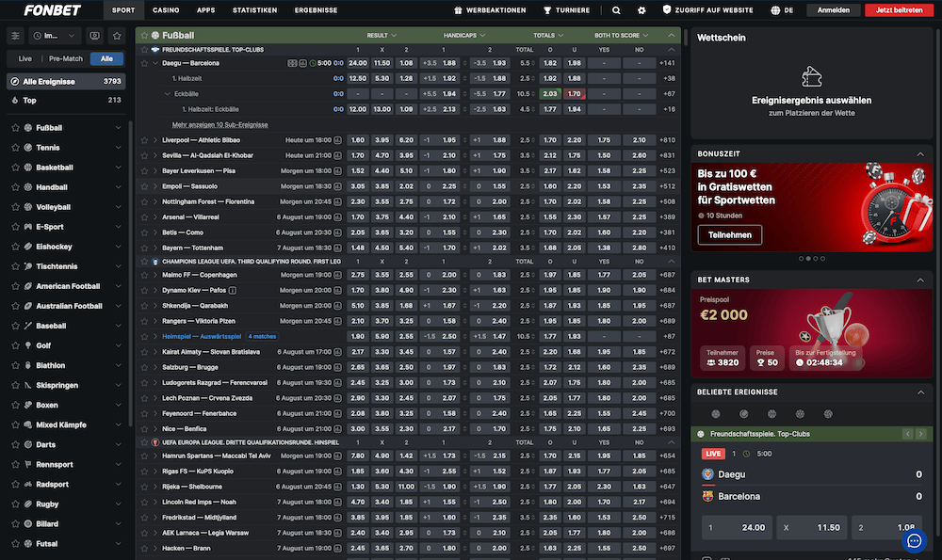Add Handball to favorites in sidebar

click(16, 187)
